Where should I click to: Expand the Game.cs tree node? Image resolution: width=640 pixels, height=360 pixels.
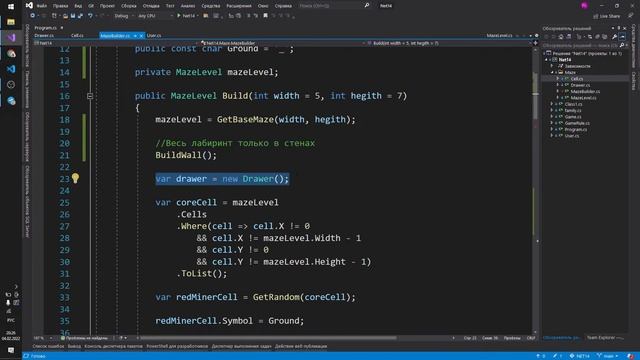pos(552,117)
